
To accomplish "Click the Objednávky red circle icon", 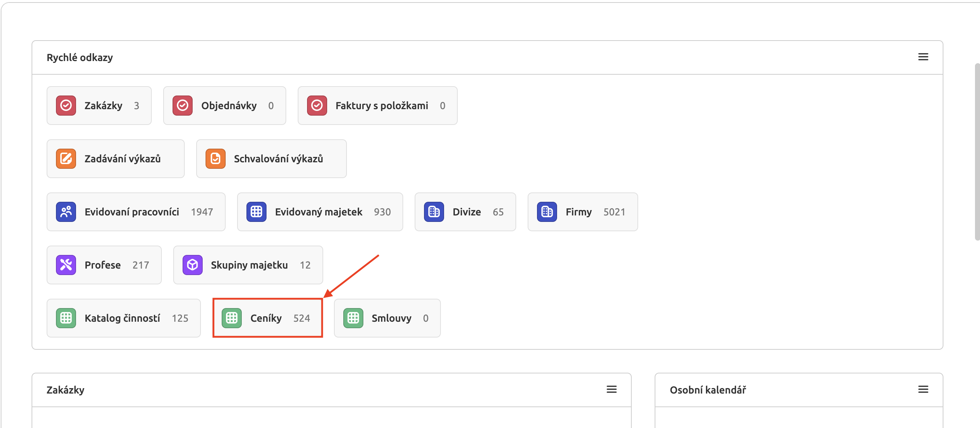I will pos(182,106).
